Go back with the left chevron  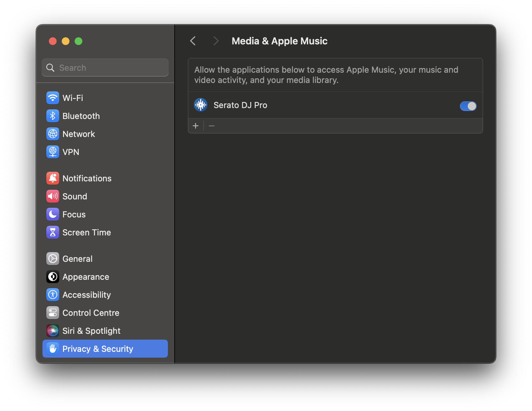coord(193,41)
